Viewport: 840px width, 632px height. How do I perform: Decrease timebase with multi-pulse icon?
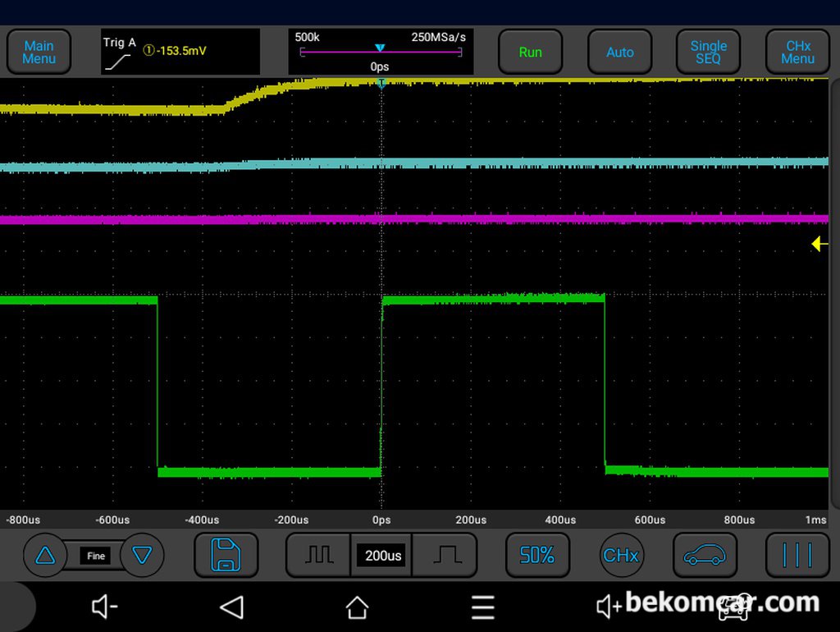click(319, 556)
